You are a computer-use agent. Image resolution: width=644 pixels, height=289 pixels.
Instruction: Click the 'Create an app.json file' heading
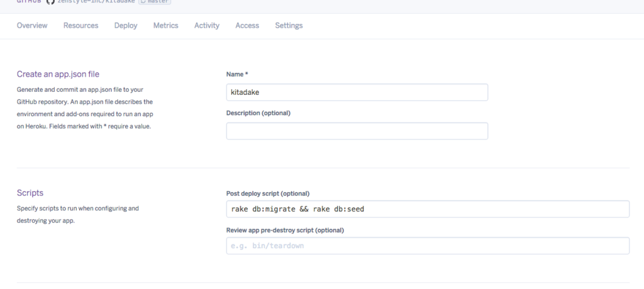[x=58, y=74]
